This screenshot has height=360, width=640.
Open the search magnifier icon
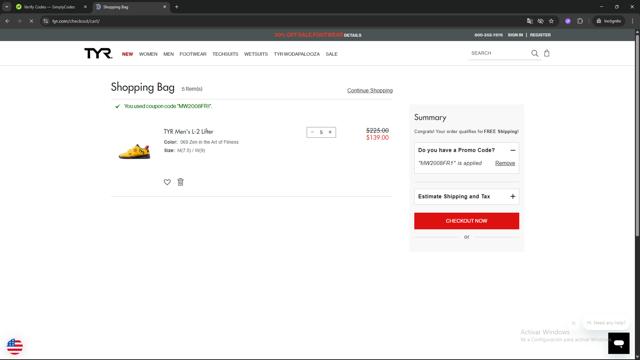coord(534,53)
